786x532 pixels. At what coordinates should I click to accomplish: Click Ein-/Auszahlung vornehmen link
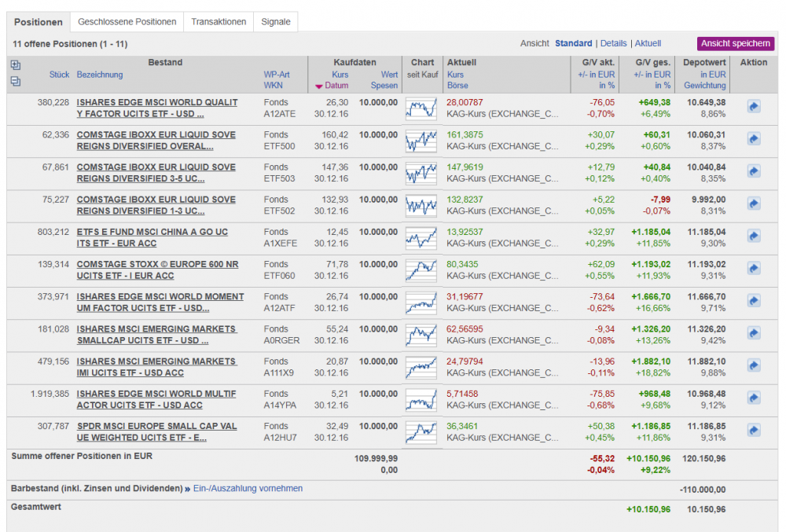tap(249, 488)
